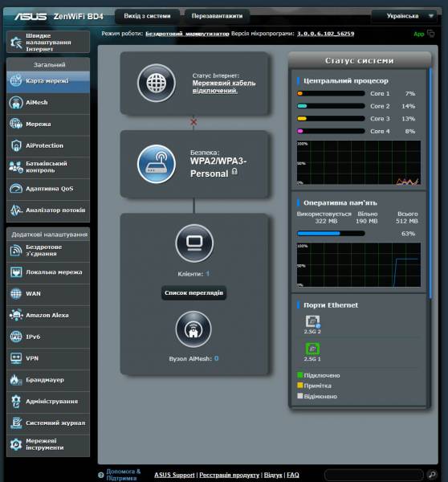
Task: Click the Відімкнено legend entry
Action: [x=317, y=396]
